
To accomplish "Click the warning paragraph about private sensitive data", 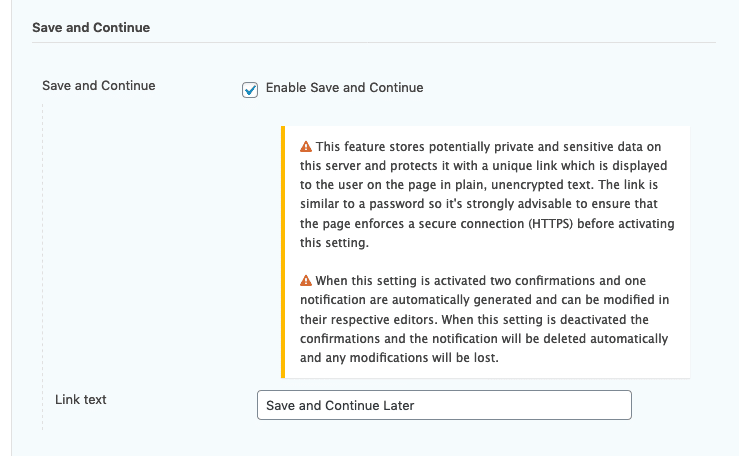I will (487, 195).
